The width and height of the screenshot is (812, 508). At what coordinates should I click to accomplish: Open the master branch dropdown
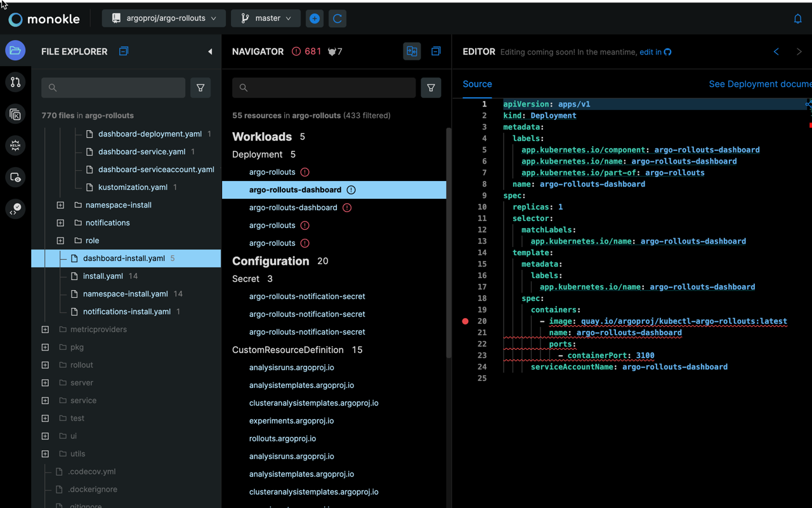point(265,18)
